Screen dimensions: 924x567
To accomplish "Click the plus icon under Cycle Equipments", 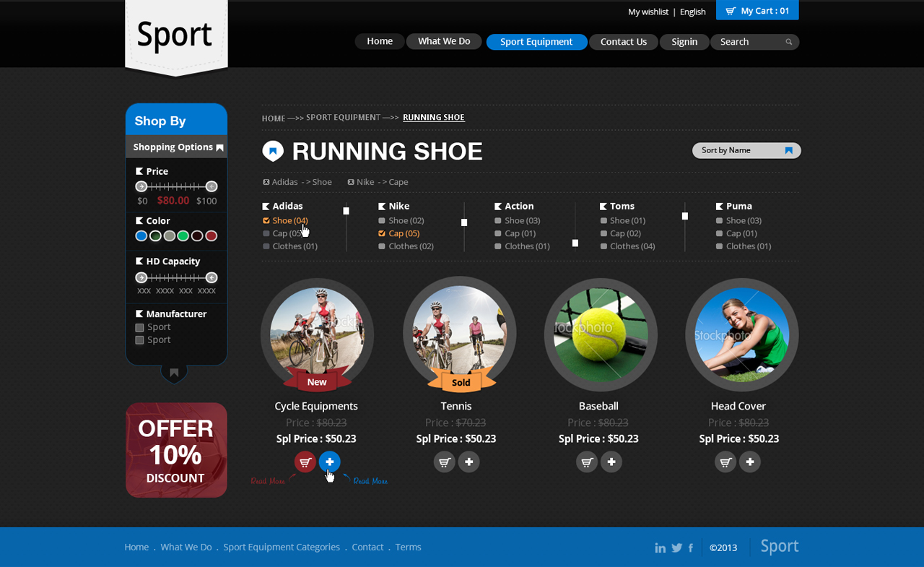I will pyautogui.click(x=329, y=462).
